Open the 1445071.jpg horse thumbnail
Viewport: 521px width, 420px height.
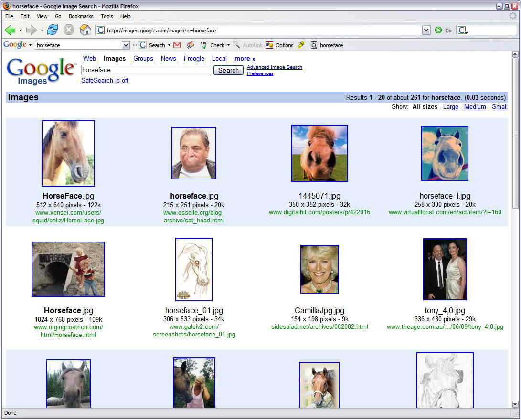[319, 153]
